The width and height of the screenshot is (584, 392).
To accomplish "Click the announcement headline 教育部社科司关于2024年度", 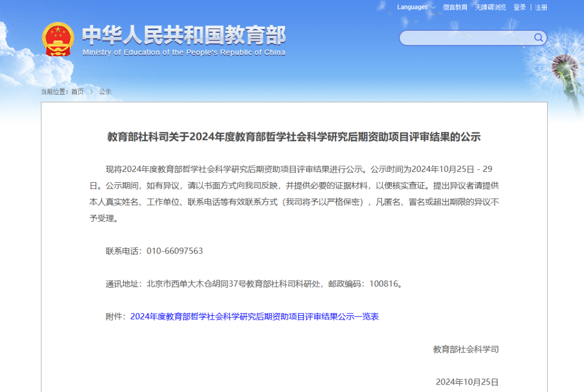I will [294, 137].
